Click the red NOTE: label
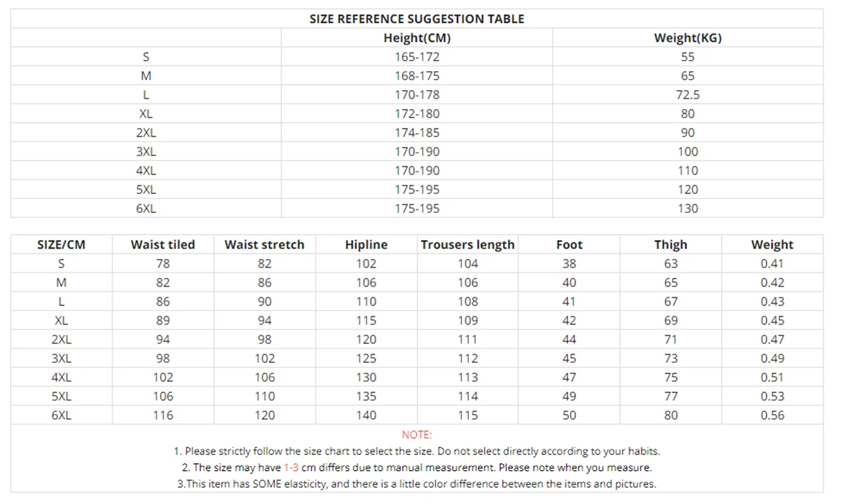Image resolution: width=842 pixels, height=504 pixels. coord(417,435)
